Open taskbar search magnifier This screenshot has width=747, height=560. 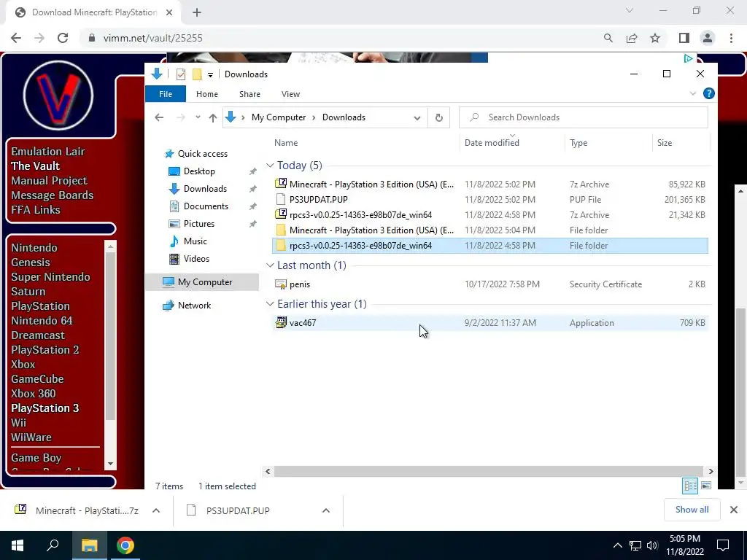point(53,545)
